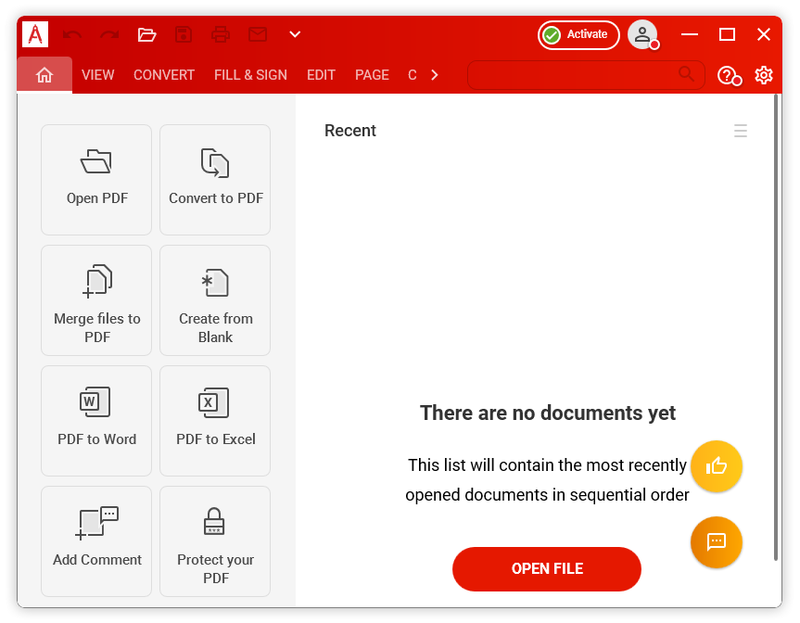The height and width of the screenshot is (623, 800).
Task: Open Settings with the gear icon
Action: pyautogui.click(x=764, y=75)
